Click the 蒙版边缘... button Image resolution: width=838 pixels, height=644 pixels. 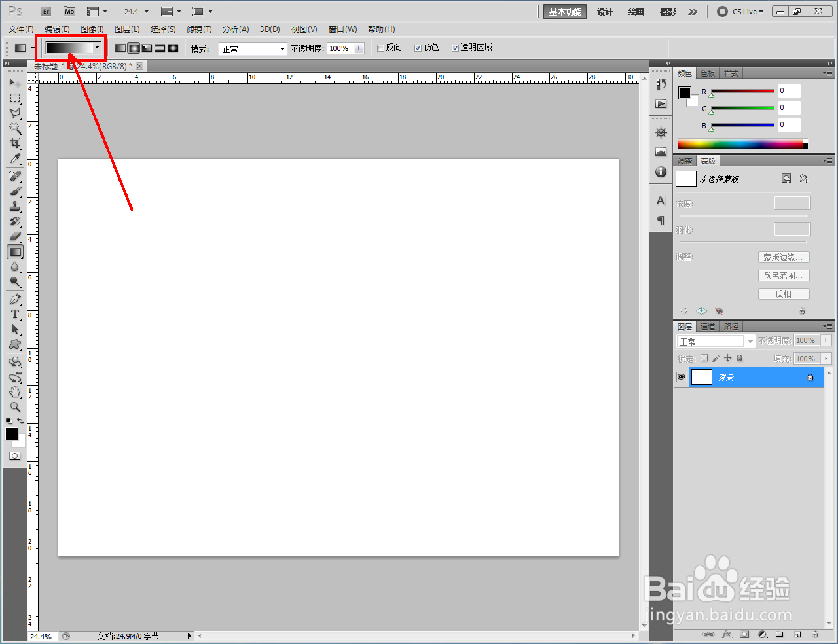tap(784, 257)
